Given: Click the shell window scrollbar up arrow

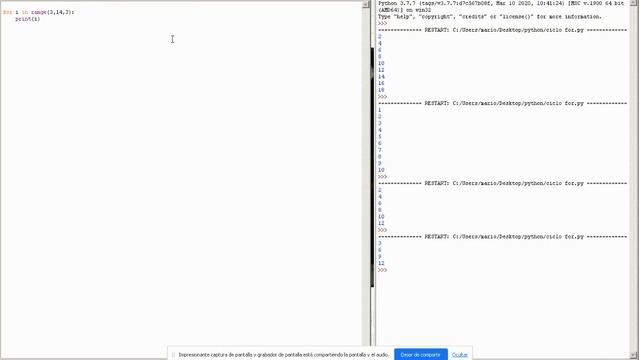Looking at the screenshot, I should coord(634,3).
